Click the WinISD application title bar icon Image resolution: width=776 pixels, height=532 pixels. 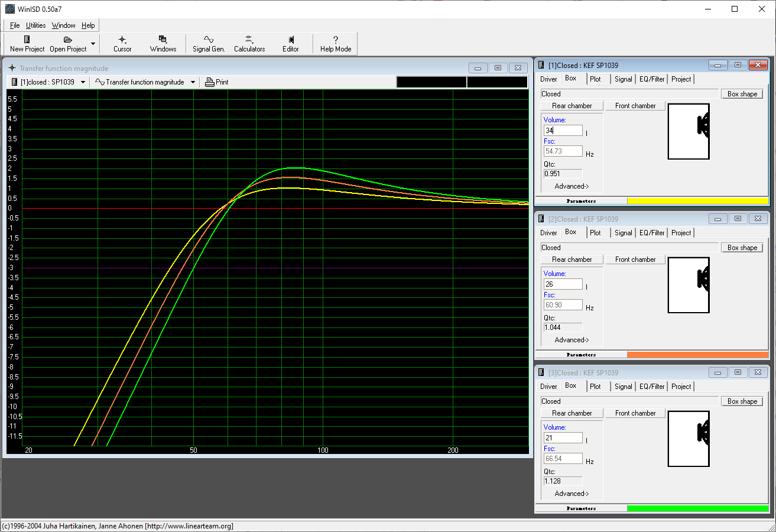(x=10, y=9)
